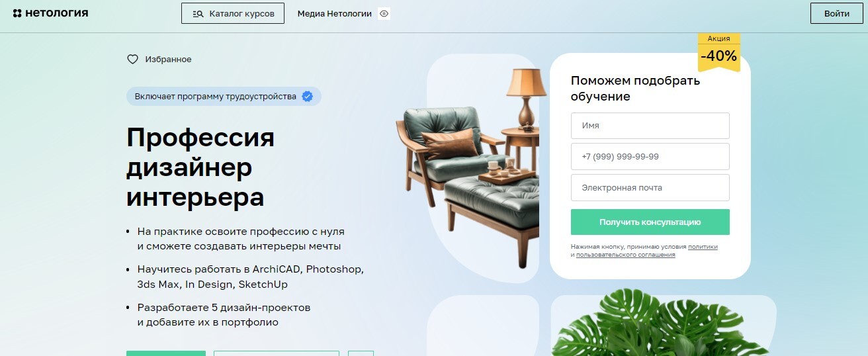Click the Электронная почта field
Viewport: 868px width, 356px height.
pyautogui.click(x=650, y=188)
